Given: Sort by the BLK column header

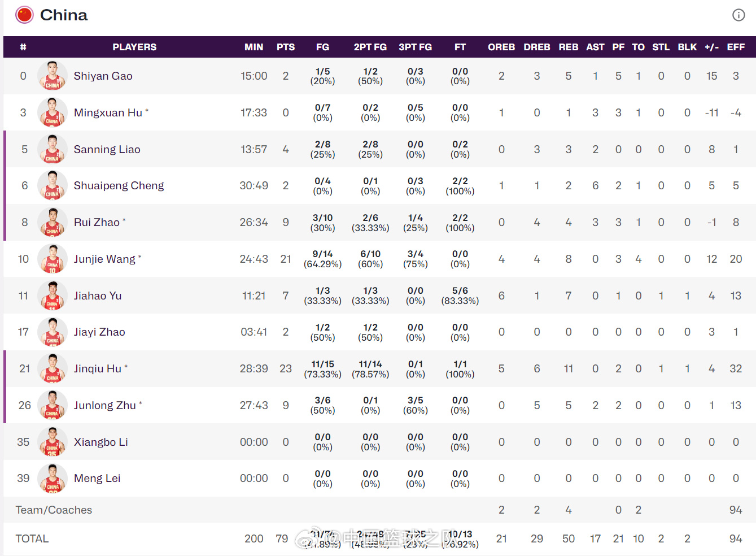Looking at the screenshot, I should [x=687, y=47].
